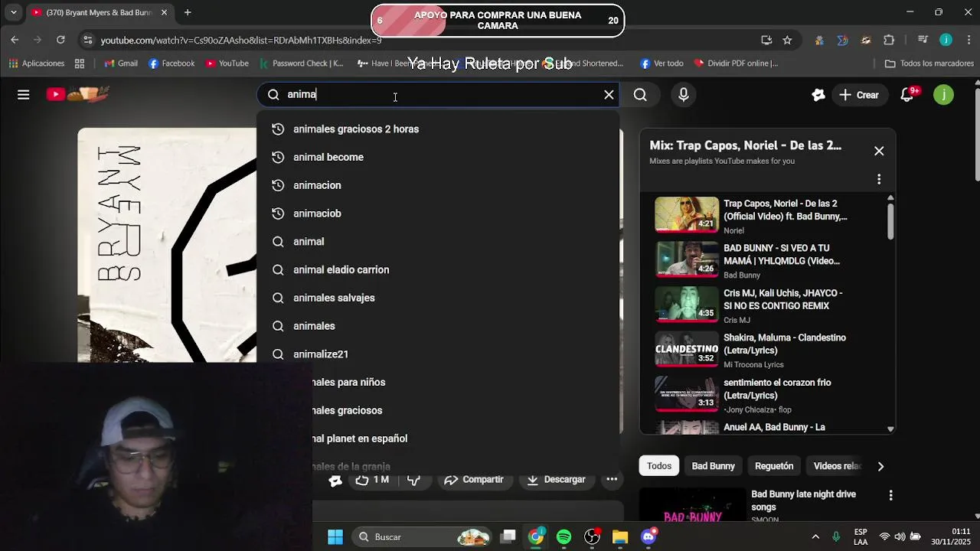980x551 pixels.
Task: Select suggestion animales graciosos 2 horas
Action: (x=438, y=129)
